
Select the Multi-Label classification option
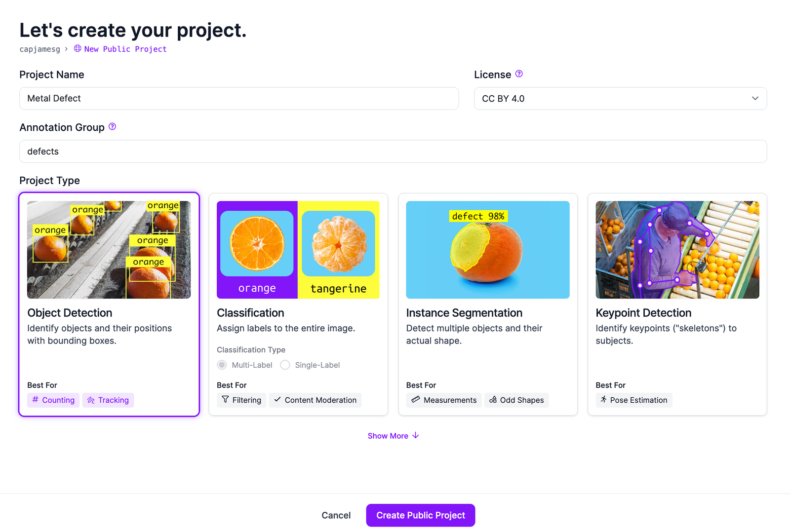pos(222,365)
